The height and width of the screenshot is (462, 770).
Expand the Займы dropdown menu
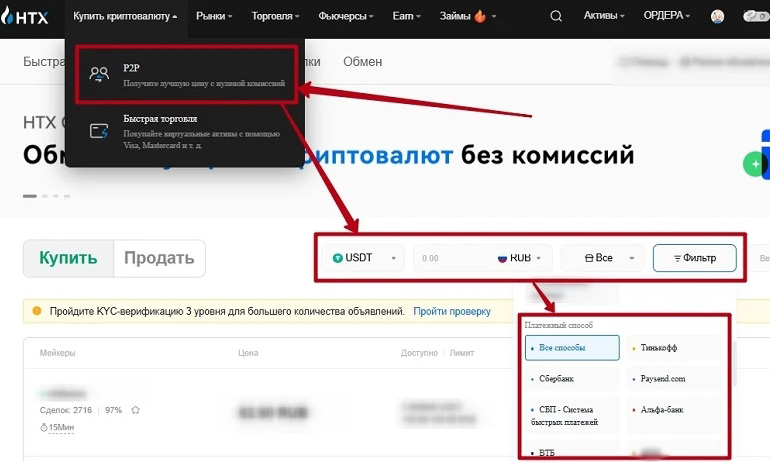[468, 16]
